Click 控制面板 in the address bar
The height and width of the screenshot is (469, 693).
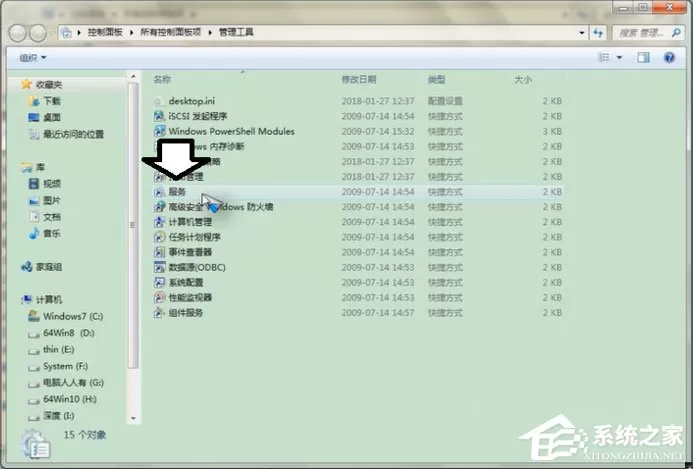(105, 32)
